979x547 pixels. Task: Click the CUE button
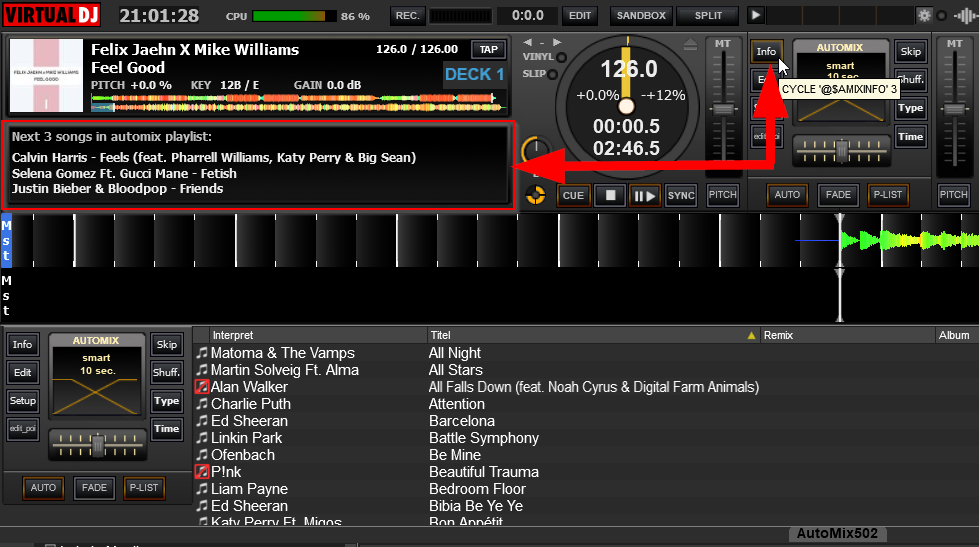pos(573,195)
